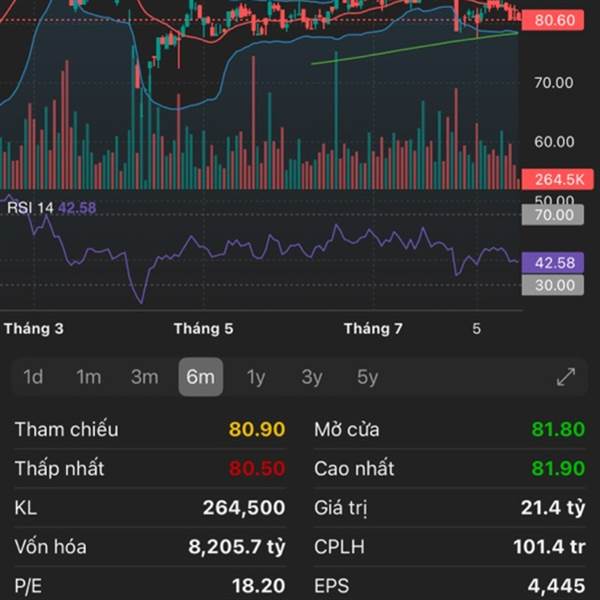Image resolution: width=600 pixels, height=600 pixels.
Task: Switch chart to the 3y range
Action: coord(312,377)
